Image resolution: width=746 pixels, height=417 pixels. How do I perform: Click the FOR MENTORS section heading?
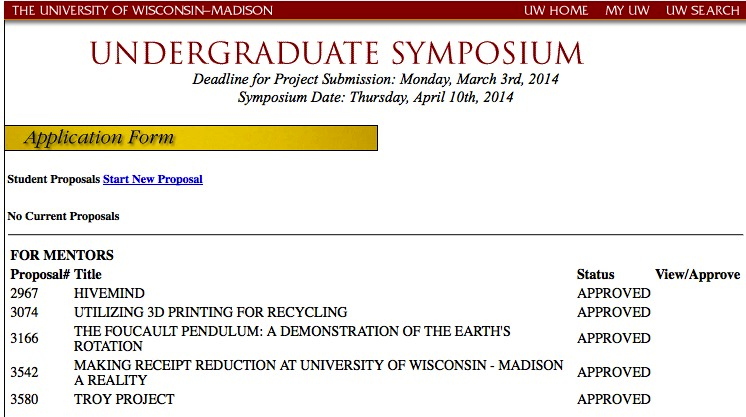(62, 255)
